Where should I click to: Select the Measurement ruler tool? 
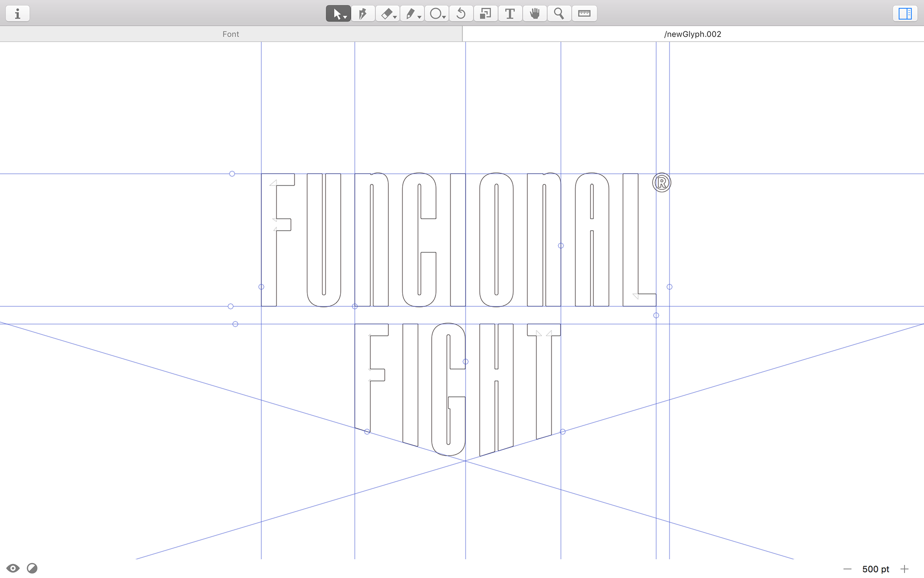coord(584,13)
